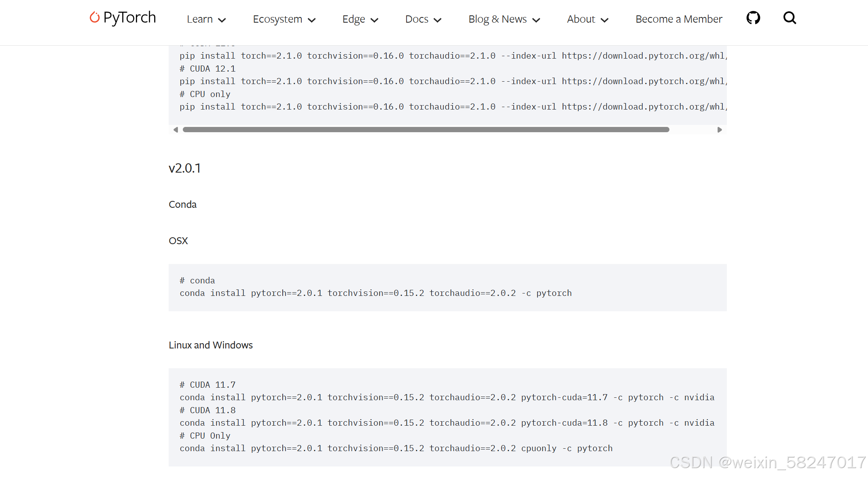Open the Blog & News menu
The image size is (868, 477).
498,19
